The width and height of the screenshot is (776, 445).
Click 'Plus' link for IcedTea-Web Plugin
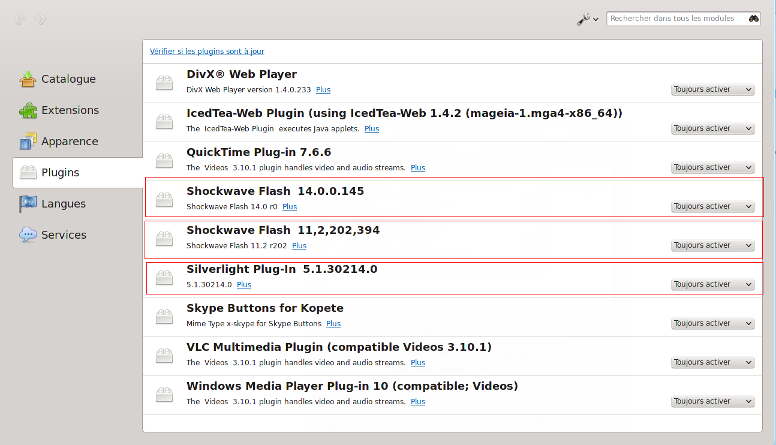pos(372,129)
